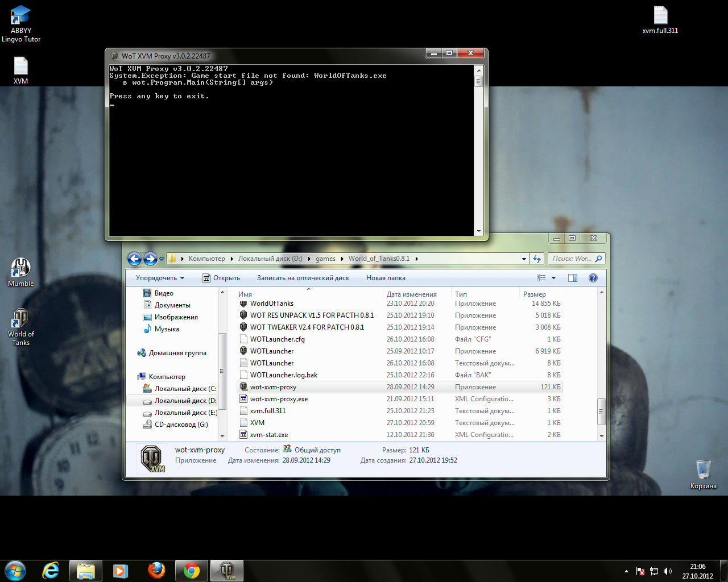The image size is (728, 582).
Task: Select the WOTLauncher.cfg file
Action: click(x=400, y=339)
